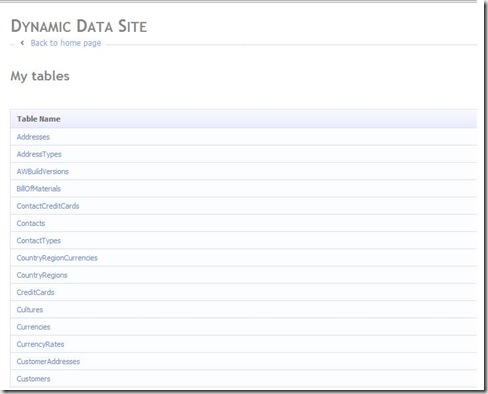Click the Back to home page link
488x394 pixels.
pos(66,43)
